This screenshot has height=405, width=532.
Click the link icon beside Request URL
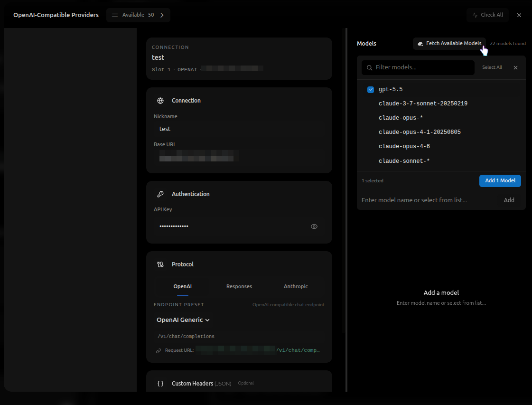(159, 351)
